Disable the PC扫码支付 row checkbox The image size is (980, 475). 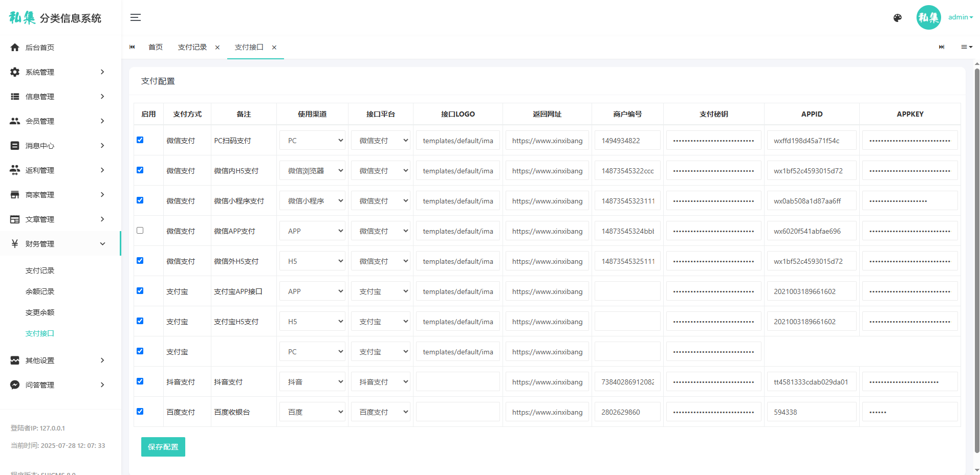tap(140, 140)
